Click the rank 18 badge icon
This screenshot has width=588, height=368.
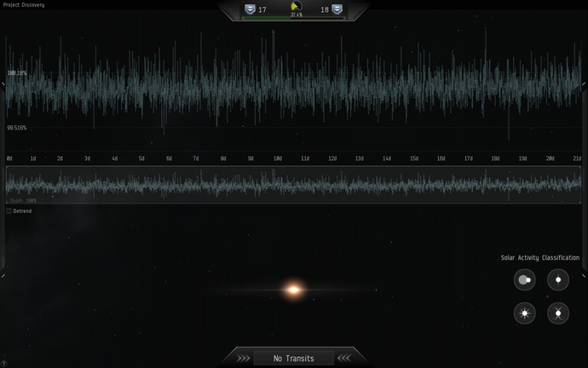tap(337, 9)
